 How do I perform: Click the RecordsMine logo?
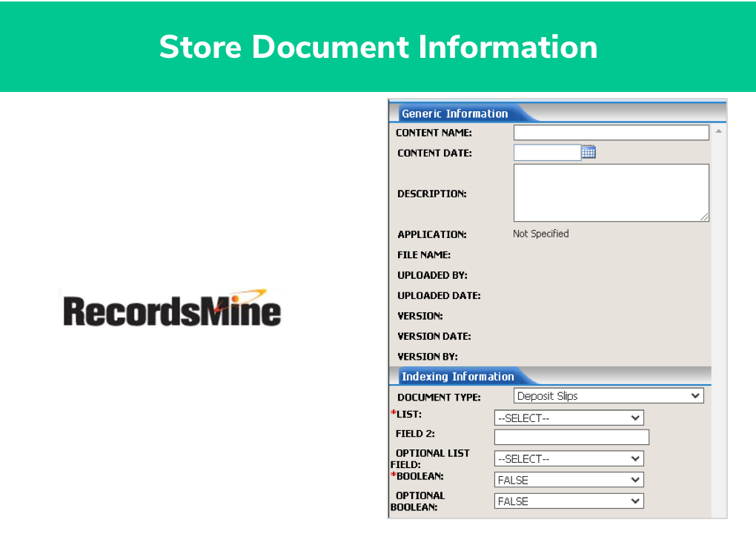coord(172,309)
